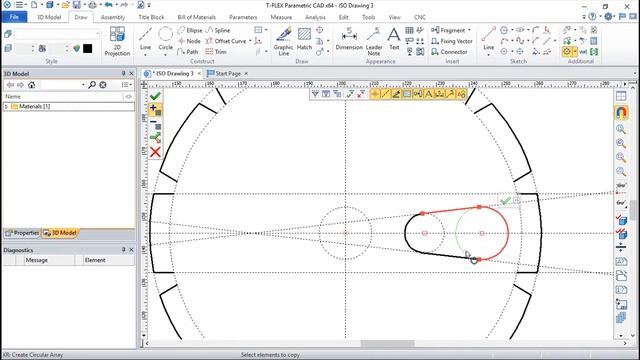Screen dimensions: 640x360
Task: Click add-elements plus icon in automenu
Action: [x=155, y=109]
